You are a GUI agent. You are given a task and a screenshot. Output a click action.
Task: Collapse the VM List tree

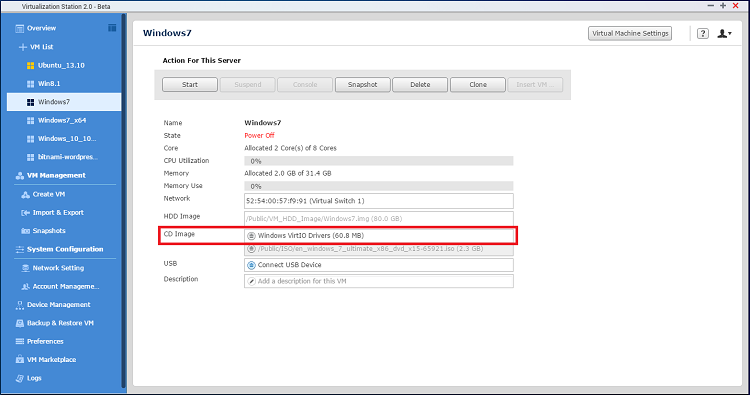pyautogui.click(x=22, y=47)
